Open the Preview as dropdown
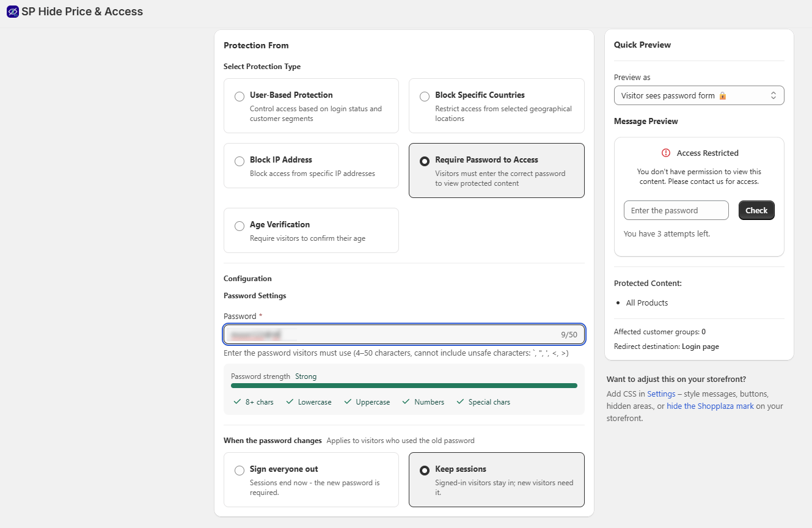The image size is (812, 528). [x=699, y=95]
